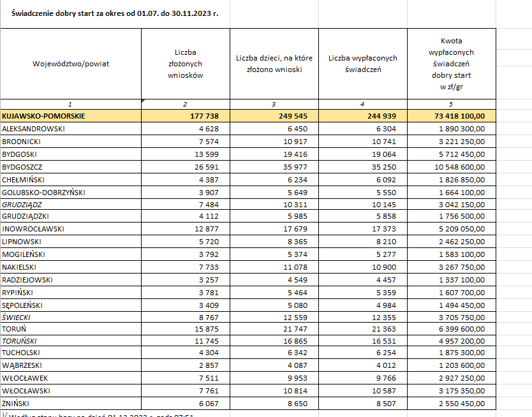This screenshot has width=532, height=417.
Task: Select the ALEKSANDROWSKI row name cell
Action: [x=33, y=129]
